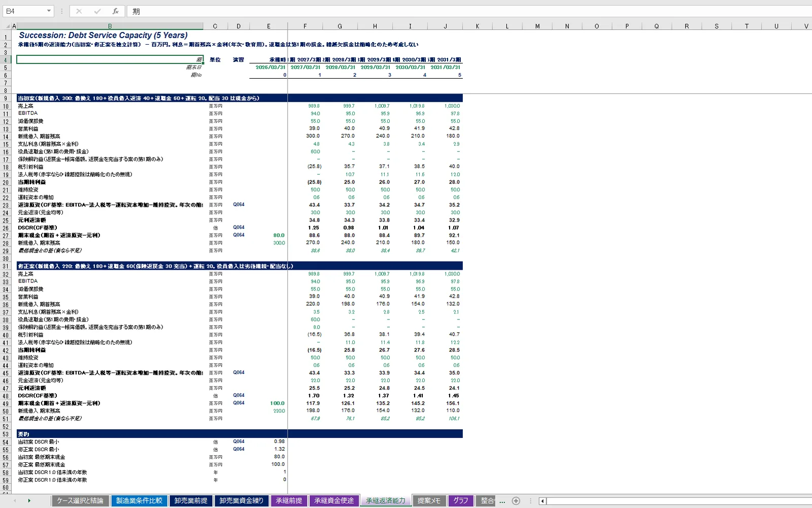Image resolution: width=812 pixels, height=508 pixels.
Task: Open the ケース選択と結論 sheet tab
Action: click(x=80, y=501)
